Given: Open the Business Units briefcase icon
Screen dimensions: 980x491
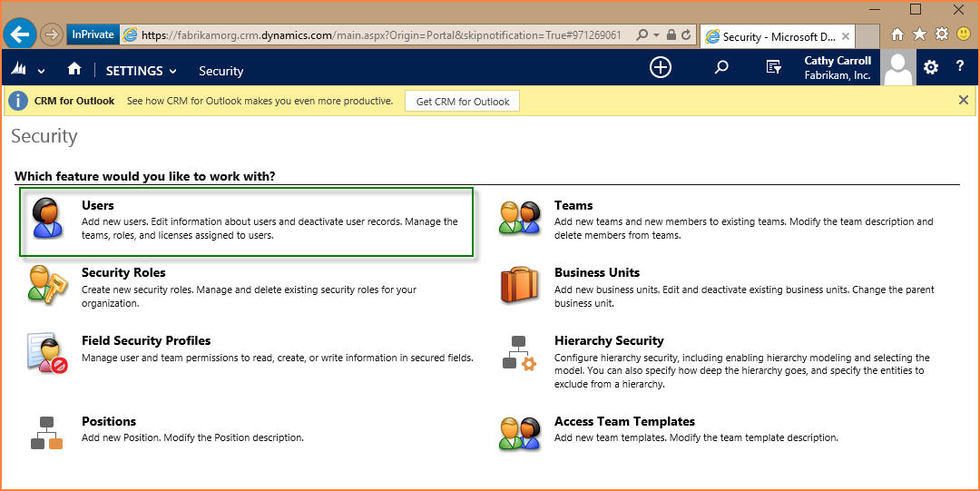Looking at the screenshot, I should pyautogui.click(x=519, y=284).
